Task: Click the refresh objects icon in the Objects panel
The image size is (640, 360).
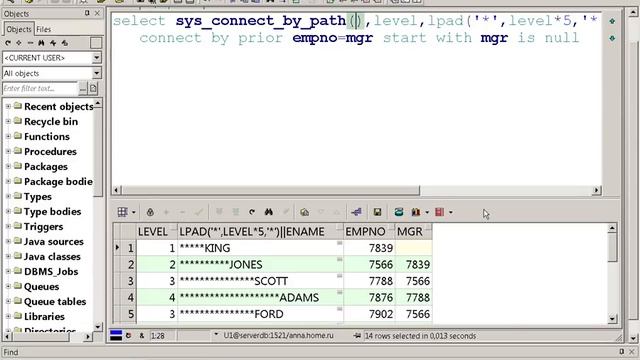Action: coord(8,43)
